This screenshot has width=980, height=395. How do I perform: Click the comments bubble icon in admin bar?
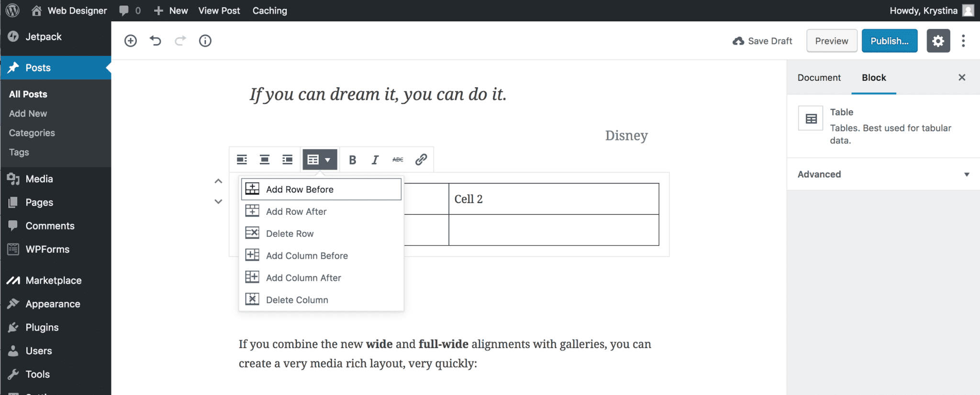124,11
